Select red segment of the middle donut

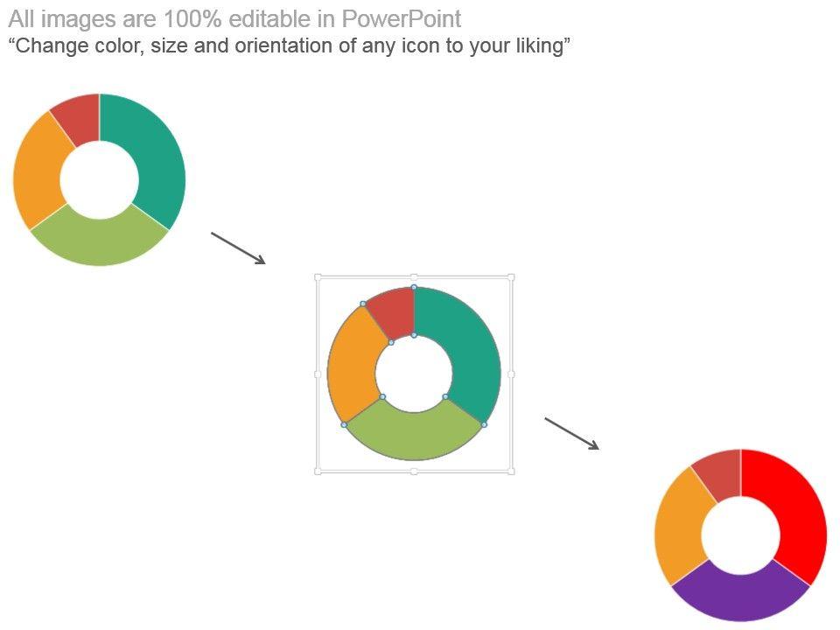394,311
